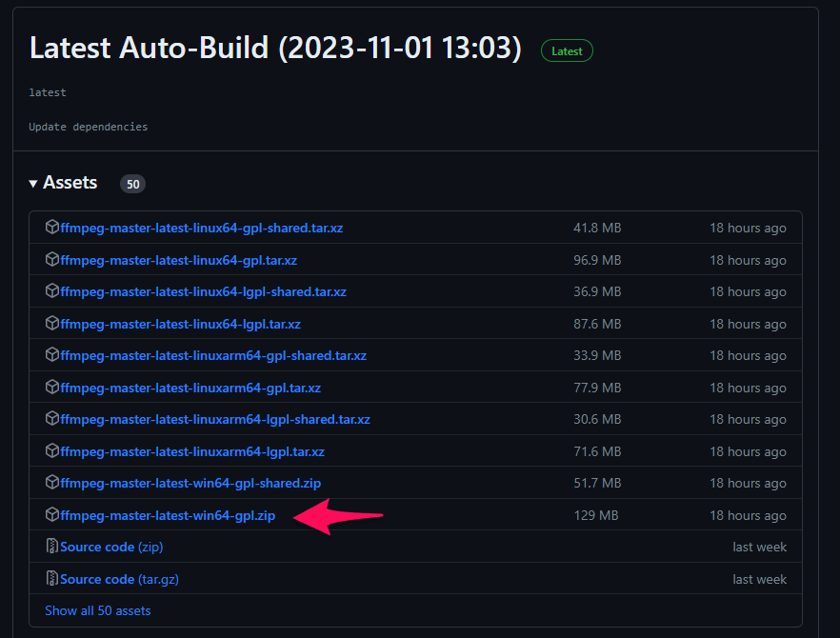840x638 pixels.
Task: Collapse the Assets section triangle
Action: click(x=33, y=184)
